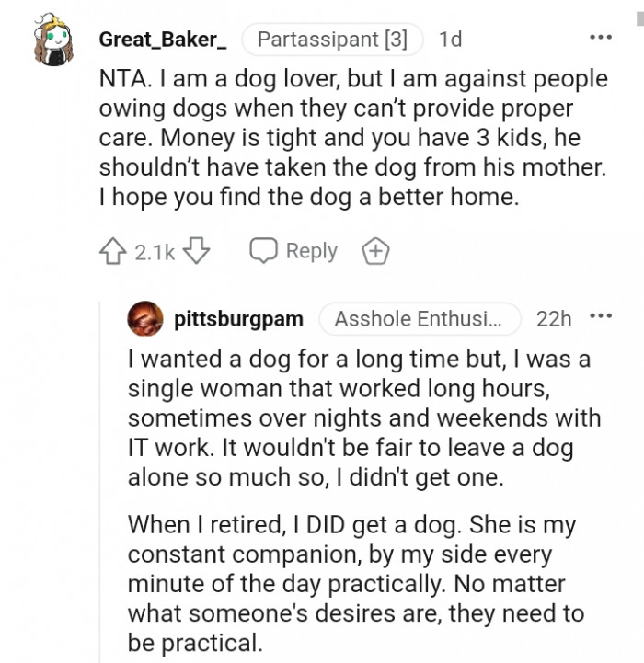Open Great_Baker_'s avatar image

(x=53, y=40)
